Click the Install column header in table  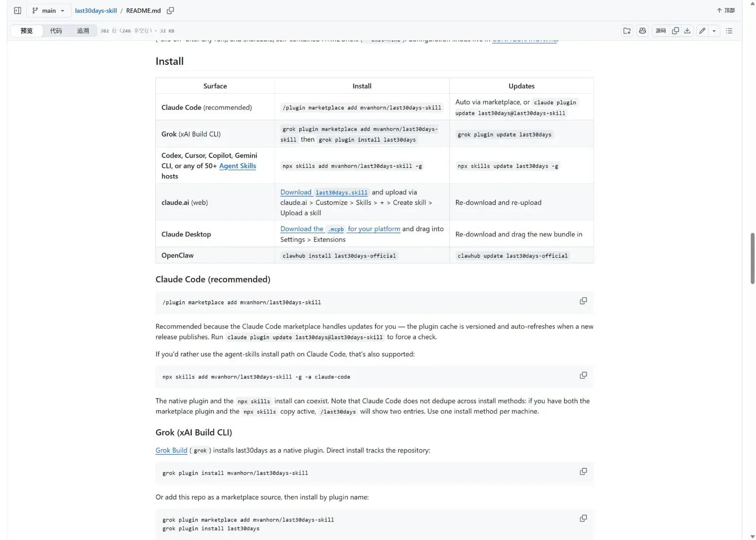(362, 86)
